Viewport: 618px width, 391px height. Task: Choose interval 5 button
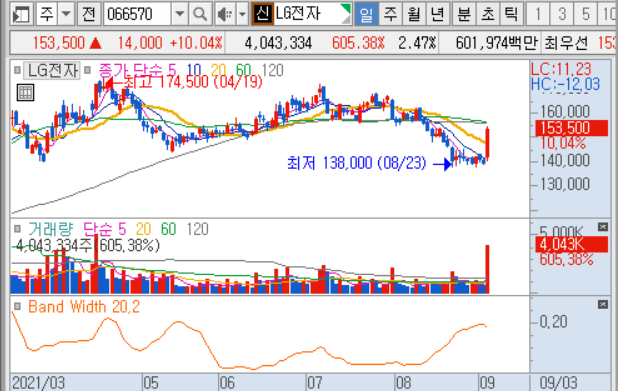[586, 14]
